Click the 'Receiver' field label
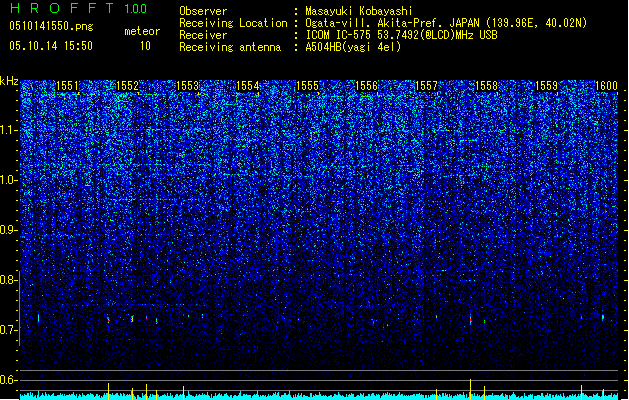This screenshot has width=629, height=400. (203, 35)
